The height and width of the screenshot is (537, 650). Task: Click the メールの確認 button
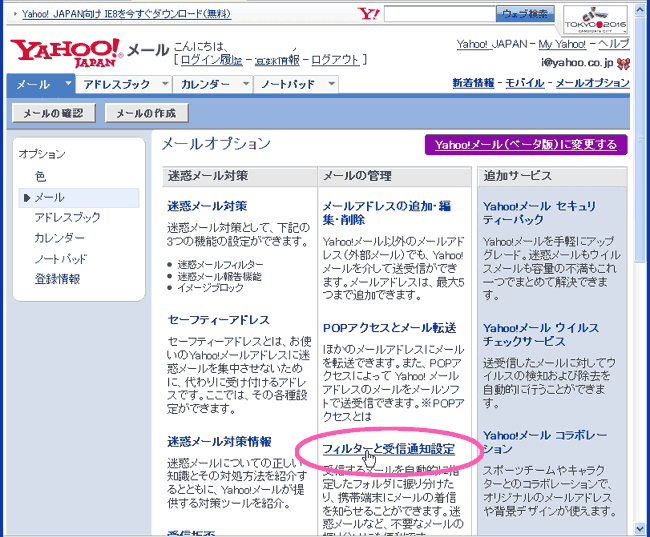pos(53,113)
